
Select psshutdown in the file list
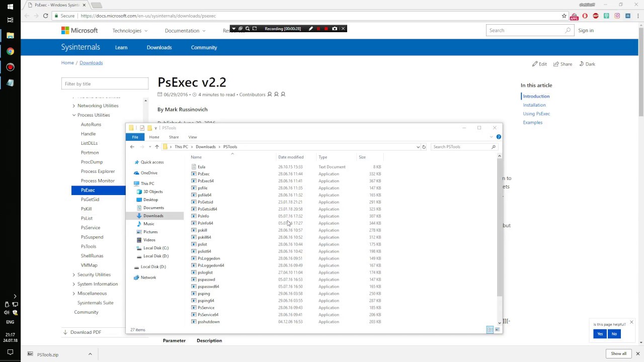pyautogui.click(x=208, y=322)
